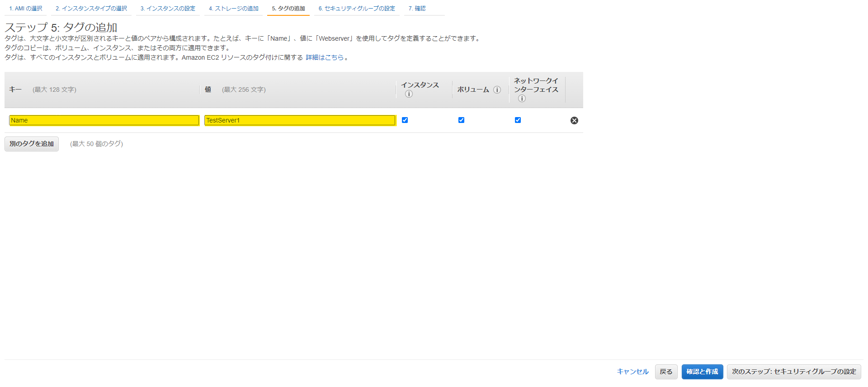Focus the value field containing TestServer1
Screen dimensions: 868x387
[300, 120]
